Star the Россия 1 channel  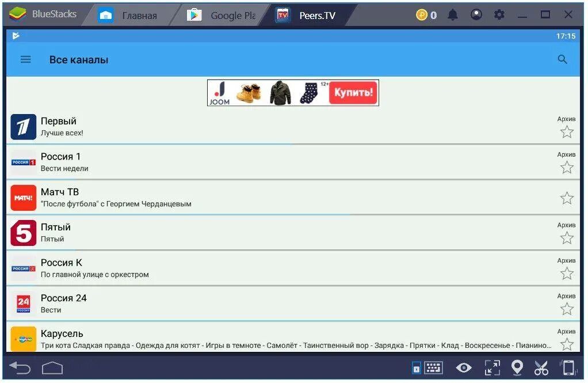567,167
